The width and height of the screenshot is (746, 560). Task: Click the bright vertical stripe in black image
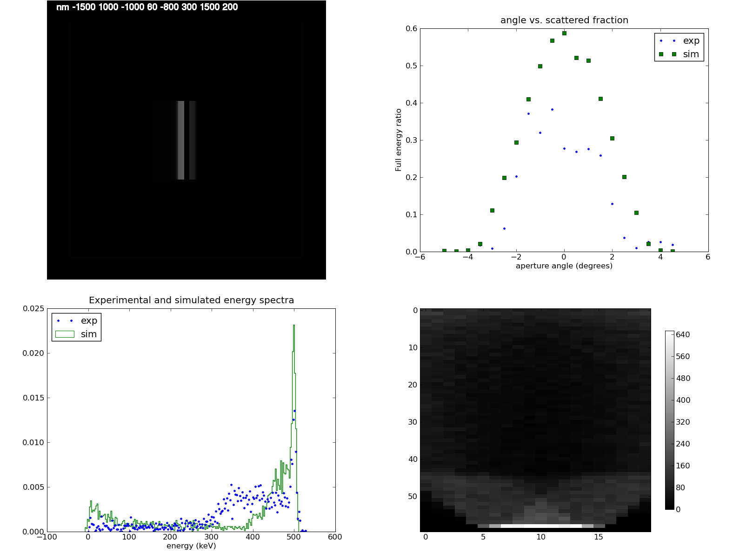tap(181, 140)
